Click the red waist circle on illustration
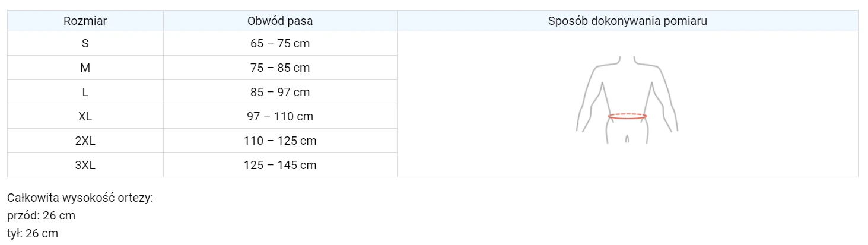Screen dimensions: 868x245 coord(627,116)
